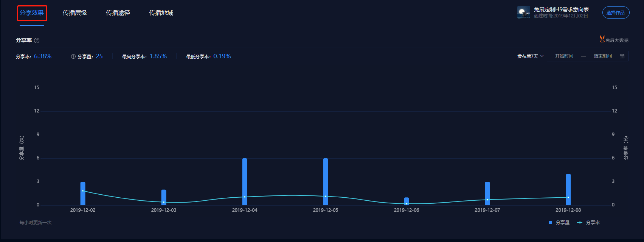
Task: Toggle the 分享率 legend line marker
Action: 580,223
